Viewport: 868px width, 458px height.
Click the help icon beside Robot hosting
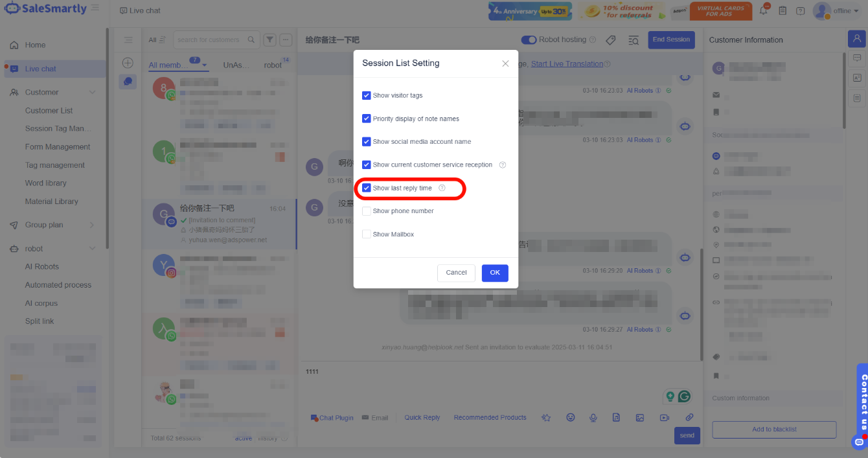pos(592,40)
